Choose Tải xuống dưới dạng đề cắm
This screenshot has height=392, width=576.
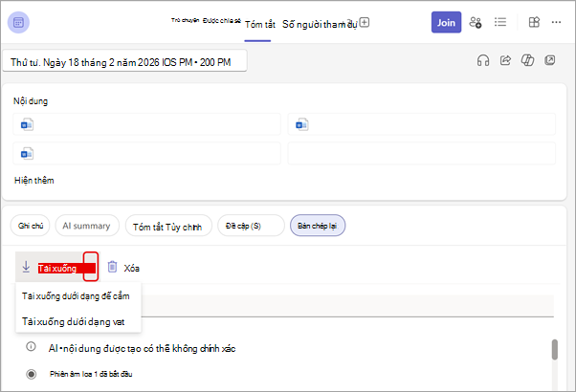[x=76, y=296]
